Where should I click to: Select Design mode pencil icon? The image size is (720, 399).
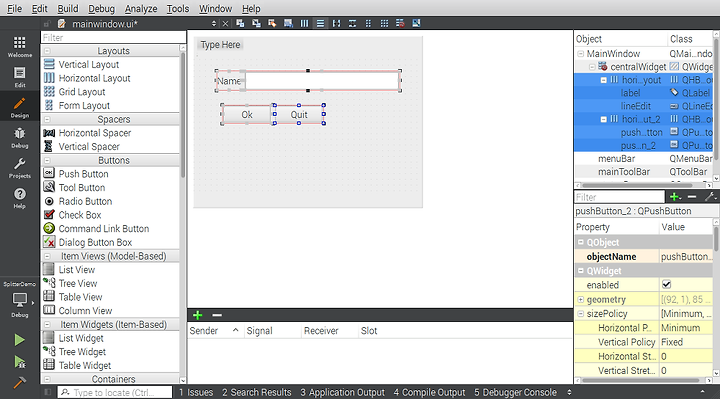coord(19,107)
